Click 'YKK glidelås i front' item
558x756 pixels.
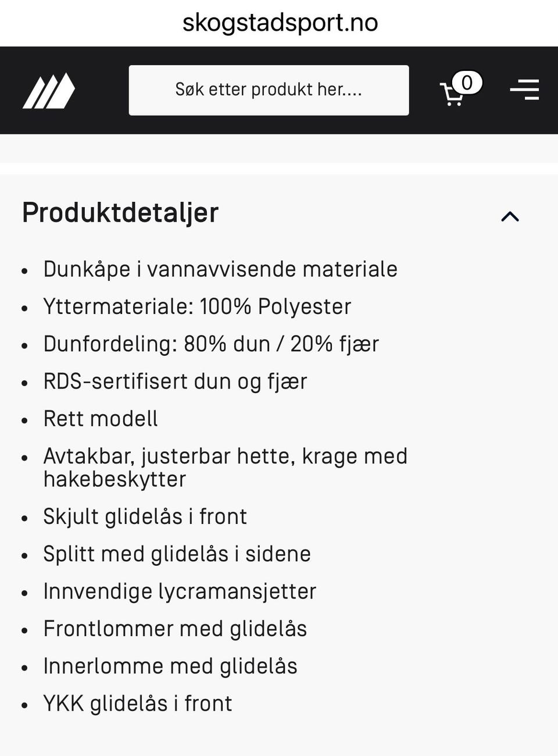tap(138, 703)
